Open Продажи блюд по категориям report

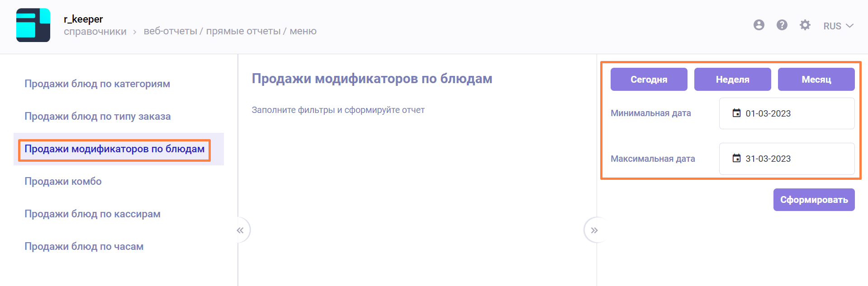click(x=97, y=84)
